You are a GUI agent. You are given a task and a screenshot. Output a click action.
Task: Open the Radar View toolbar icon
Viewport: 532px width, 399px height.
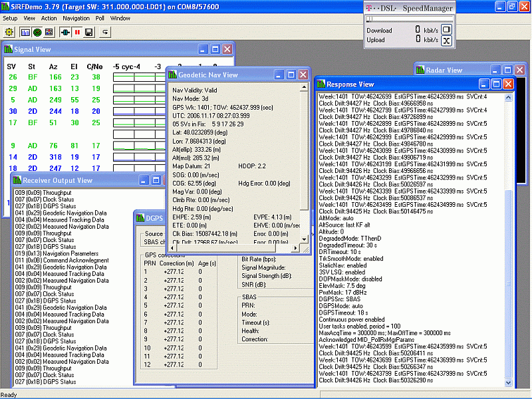37,32
